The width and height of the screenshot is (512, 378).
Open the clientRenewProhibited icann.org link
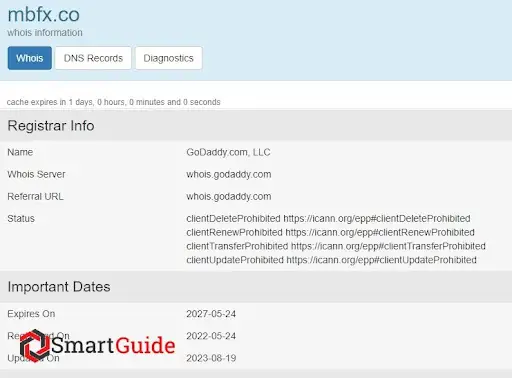point(380,232)
